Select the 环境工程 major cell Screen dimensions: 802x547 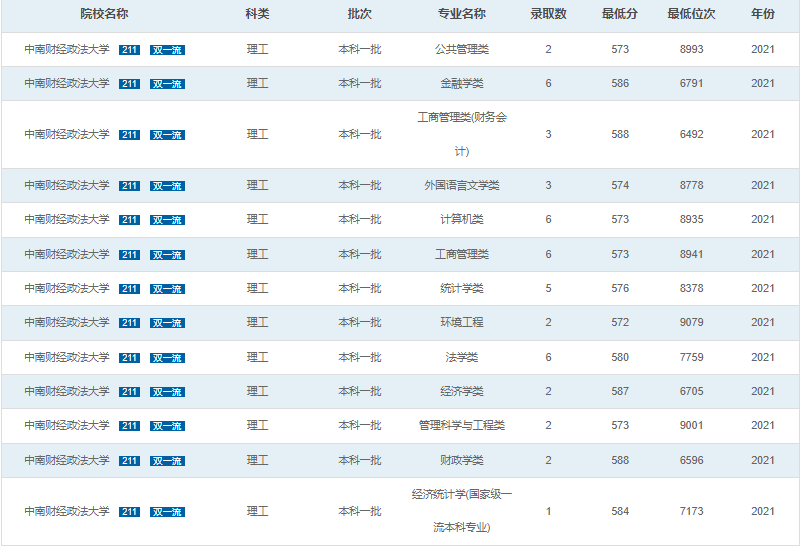coord(462,322)
